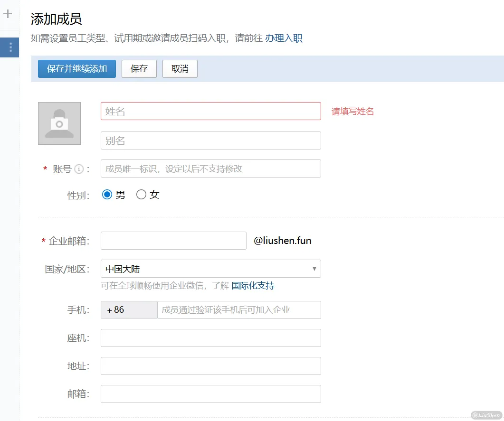
Task: Click the plus icon in left sidebar
Action: click(x=8, y=14)
